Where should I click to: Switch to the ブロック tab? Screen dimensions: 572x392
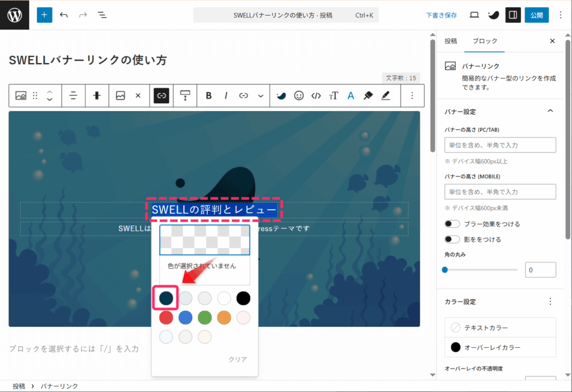coord(484,41)
